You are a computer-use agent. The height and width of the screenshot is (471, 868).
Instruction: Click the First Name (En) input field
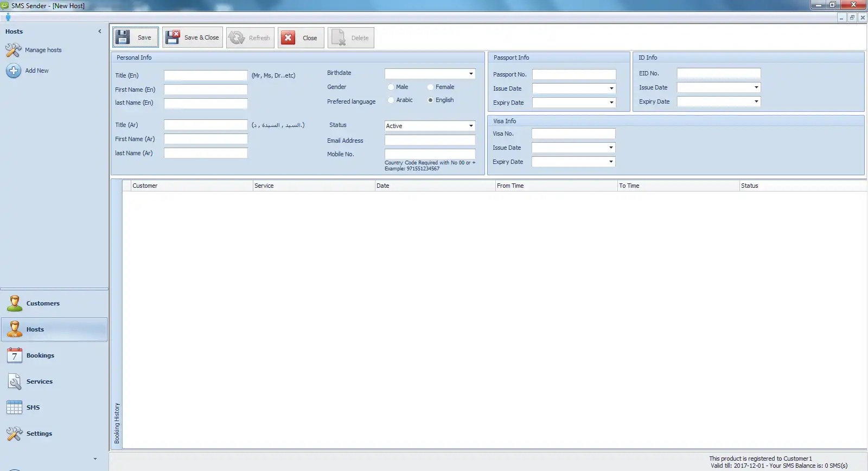pos(206,90)
